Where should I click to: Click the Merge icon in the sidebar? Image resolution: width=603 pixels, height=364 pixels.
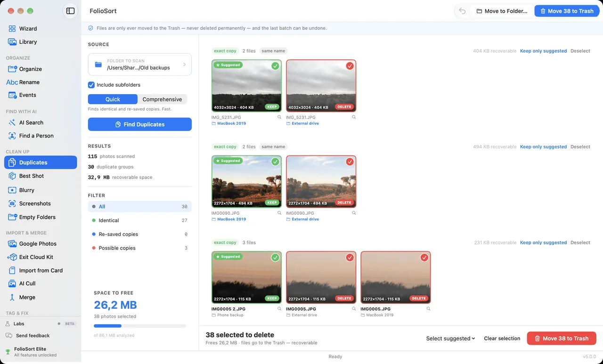12,297
